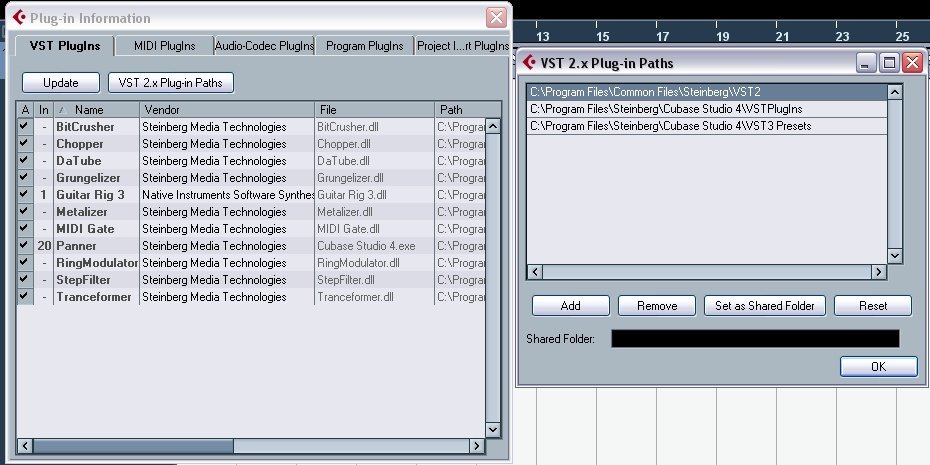
Task: Click the plug-in list scroll right arrow
Action: point(477,445)
